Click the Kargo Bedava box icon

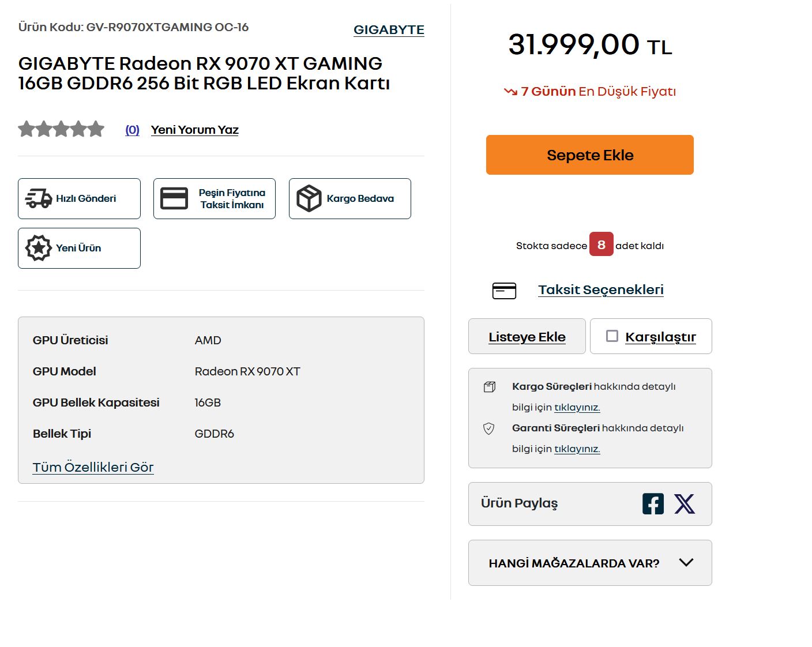click(309, 198)
